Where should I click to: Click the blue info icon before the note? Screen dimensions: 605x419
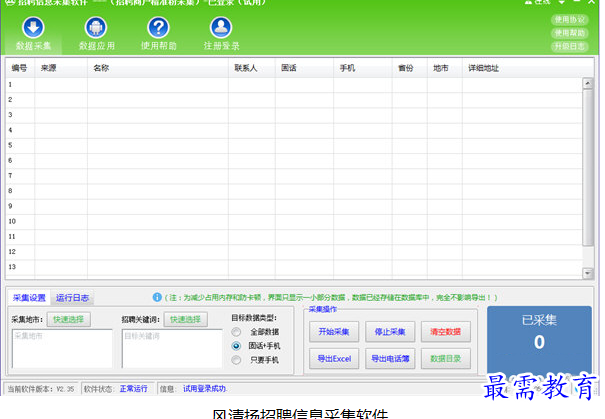tap(157, 297)
